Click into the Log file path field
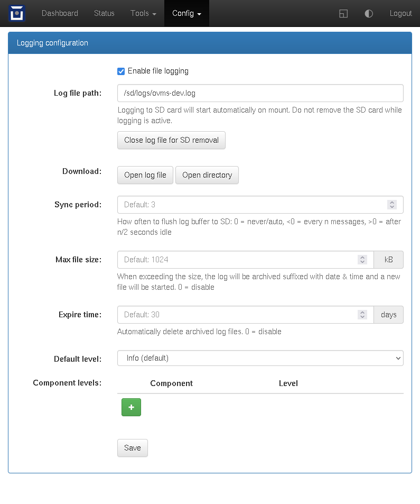The width and height of the screenshot is (420, 504). pos(260,93)
